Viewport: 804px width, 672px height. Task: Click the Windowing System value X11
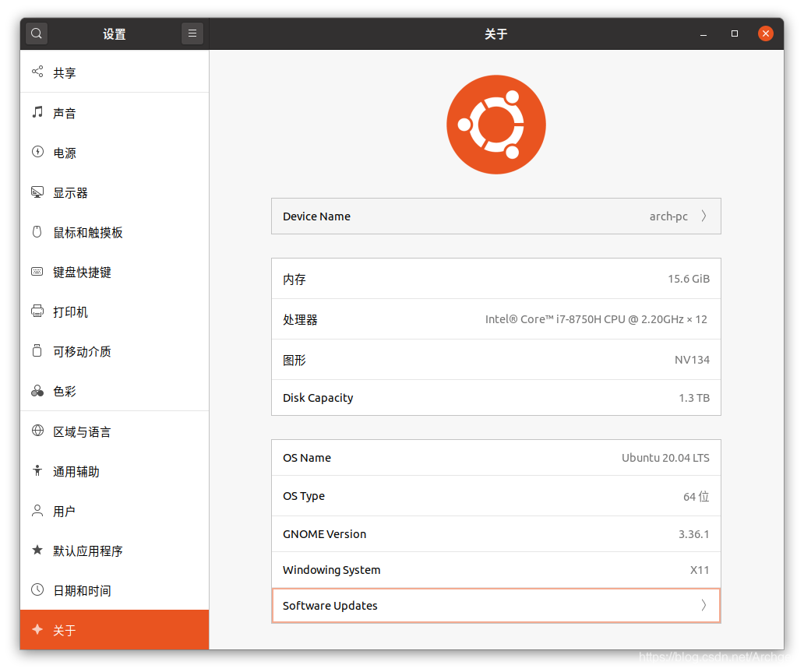coord(700,570)
